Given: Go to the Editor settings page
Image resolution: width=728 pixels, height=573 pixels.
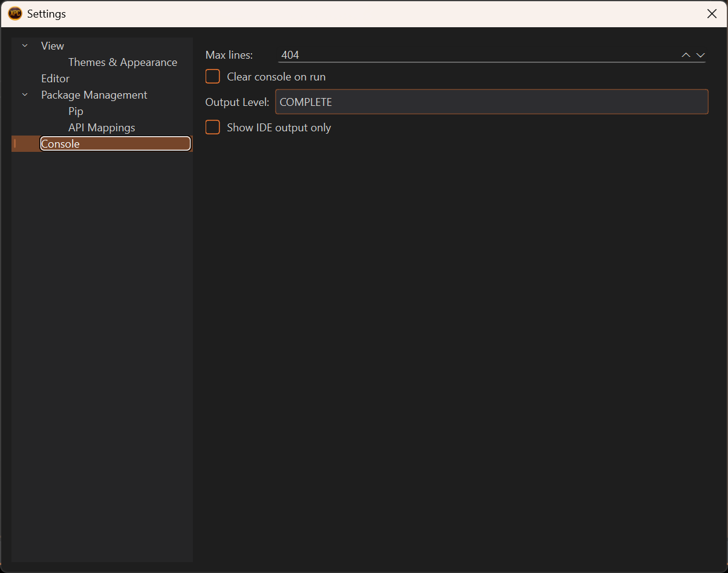Looking at the screenshot, I should pos(55,79).
